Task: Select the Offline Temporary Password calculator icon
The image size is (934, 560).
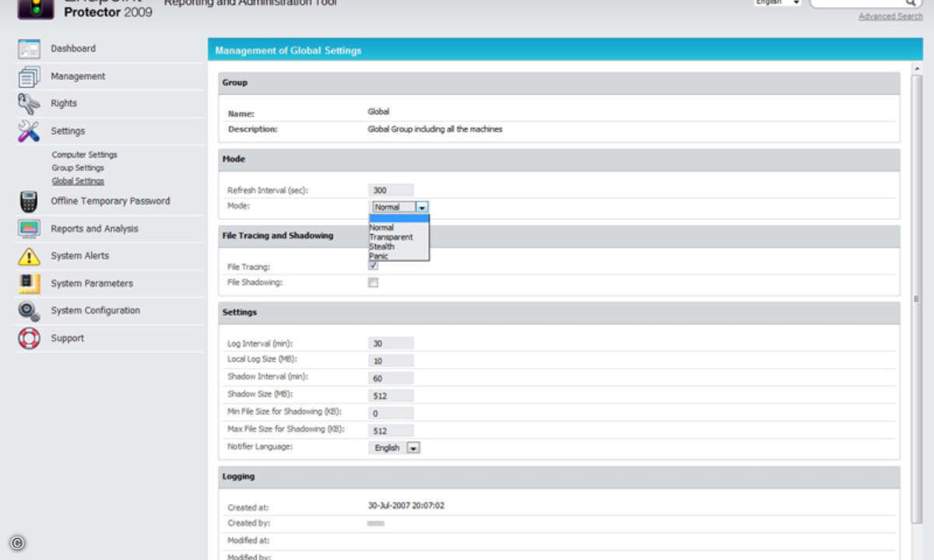Action: pos(29,201)
